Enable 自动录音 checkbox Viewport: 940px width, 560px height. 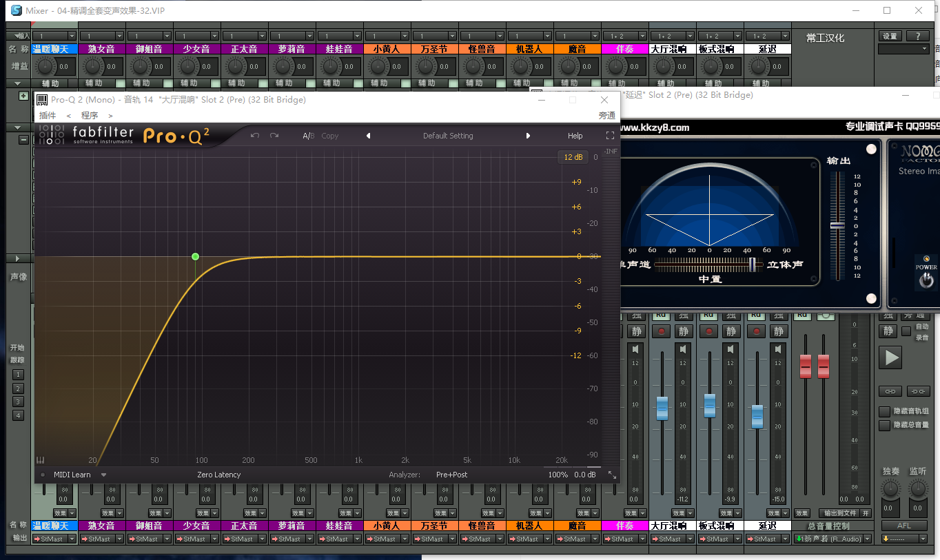pos(907,331)
